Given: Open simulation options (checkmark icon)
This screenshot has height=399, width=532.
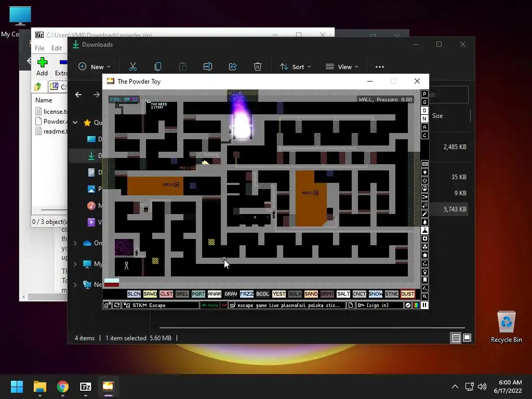Looking at the screenshot, I should (408, 305).
